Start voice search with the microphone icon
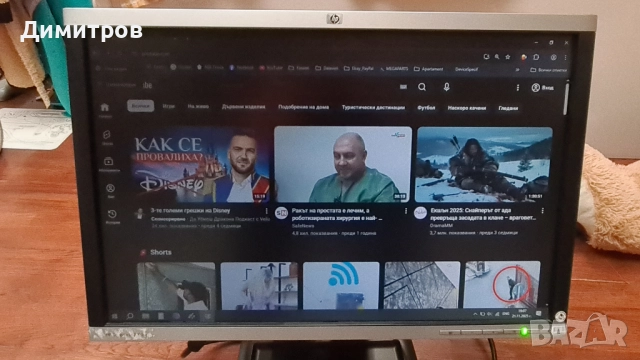 pos(447,87)
